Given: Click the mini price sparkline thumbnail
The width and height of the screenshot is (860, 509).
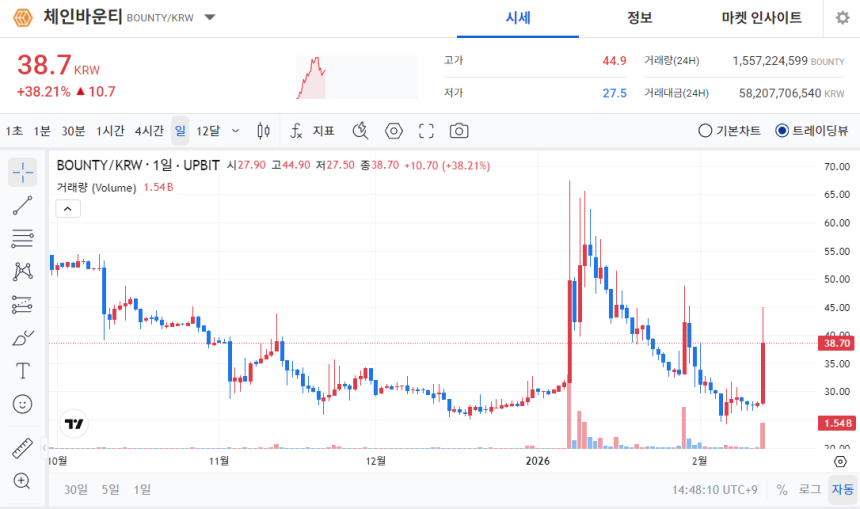Looking at the screenshot, I should 357,77.
